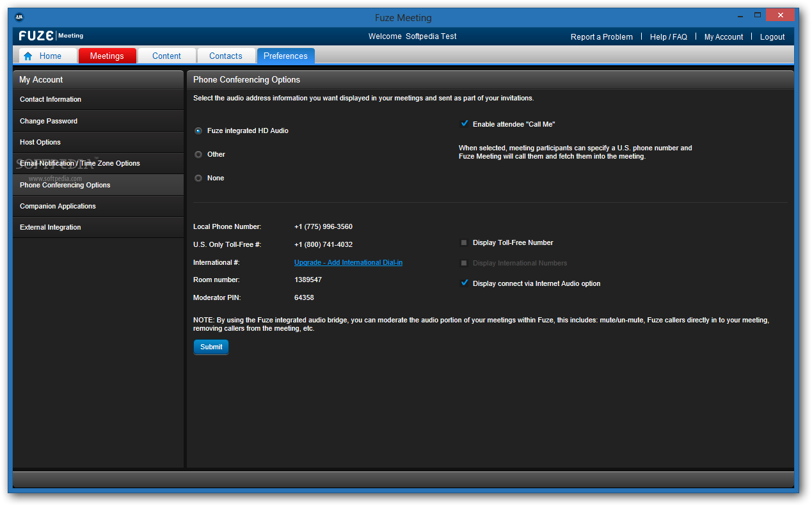This screenshot has height=506, width=812.
Task: Click the Home tab house icon
Action: 28,56
